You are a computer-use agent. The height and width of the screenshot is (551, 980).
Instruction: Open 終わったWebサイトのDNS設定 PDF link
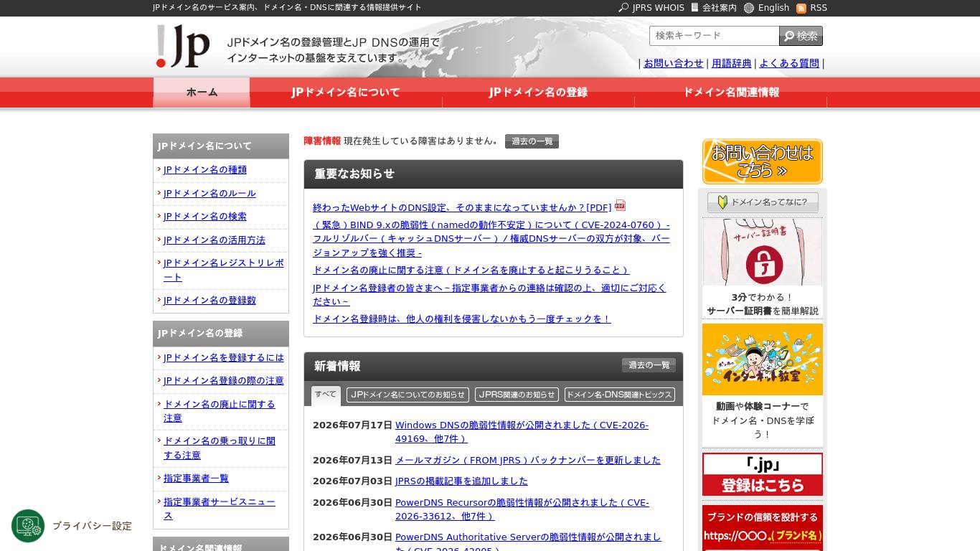tap(462, 207)
